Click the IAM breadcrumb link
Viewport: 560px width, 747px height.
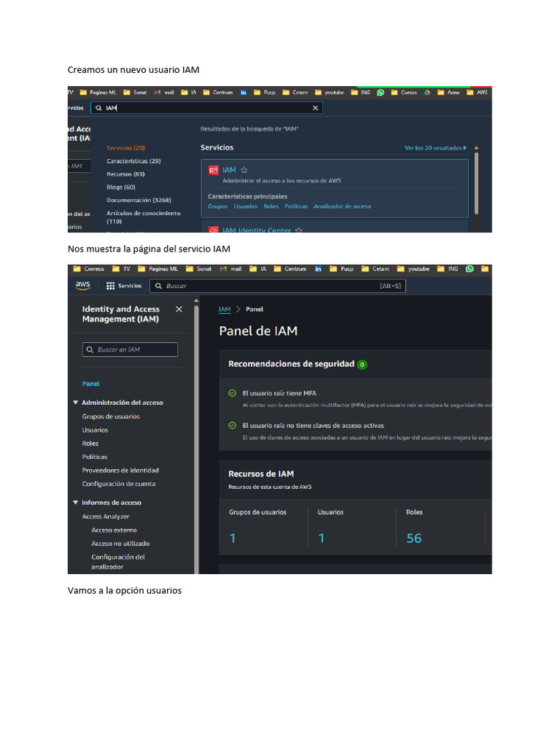click(225, 309)
